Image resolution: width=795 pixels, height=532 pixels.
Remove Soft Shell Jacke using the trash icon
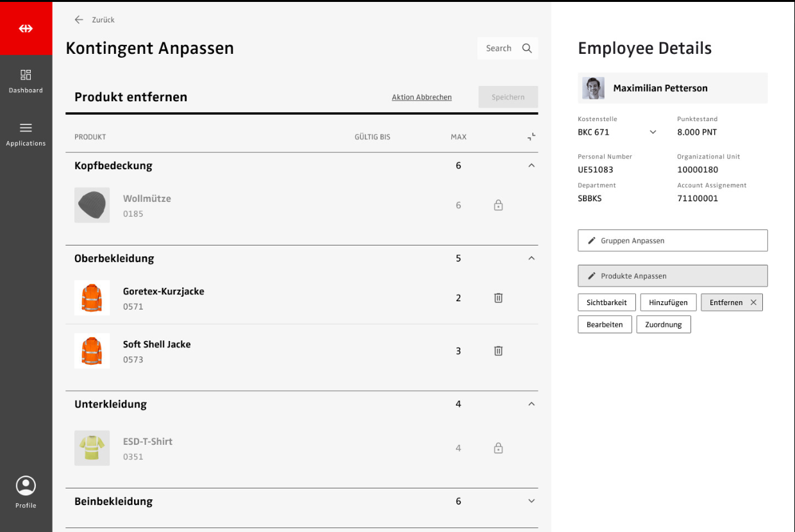498,351
